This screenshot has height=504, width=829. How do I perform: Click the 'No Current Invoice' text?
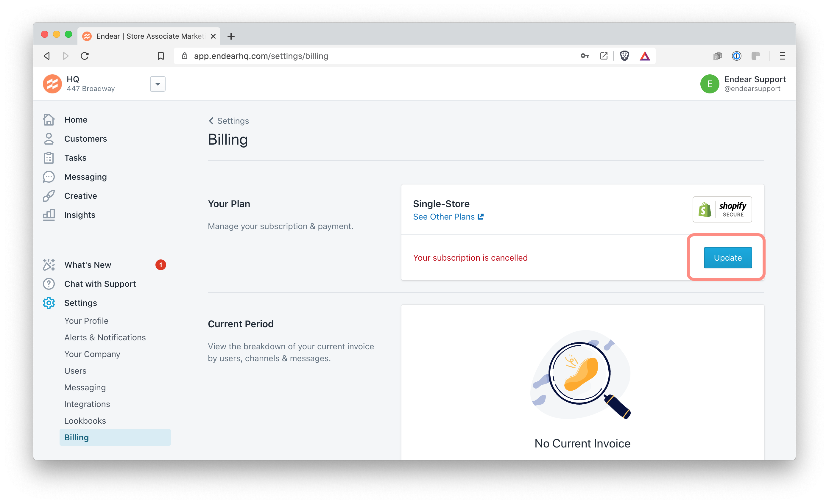click(x=582, y=444)
